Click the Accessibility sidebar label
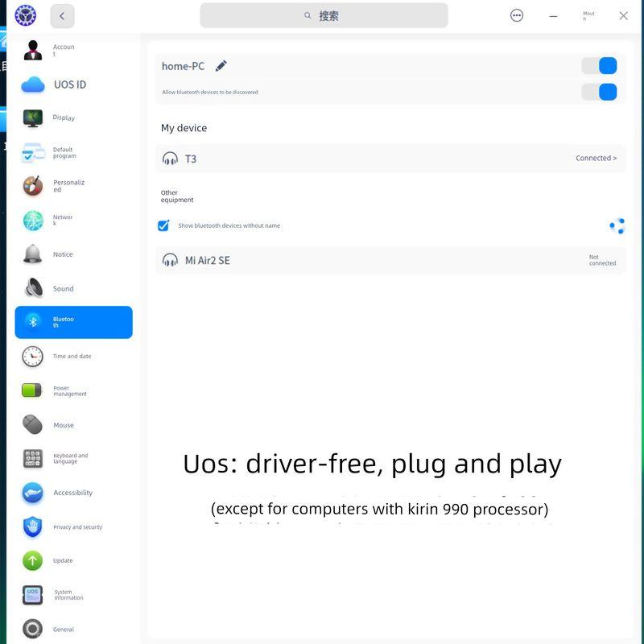 [x=73, y=493]
